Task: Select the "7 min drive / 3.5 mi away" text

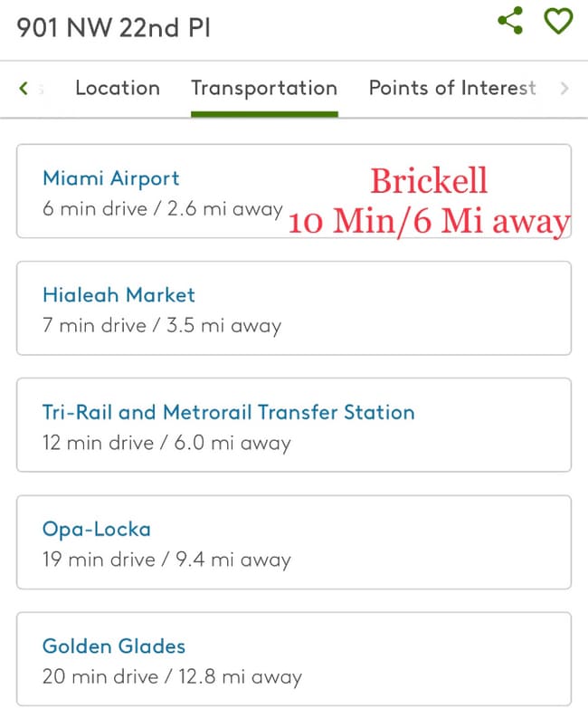Action: pos(162,326)
